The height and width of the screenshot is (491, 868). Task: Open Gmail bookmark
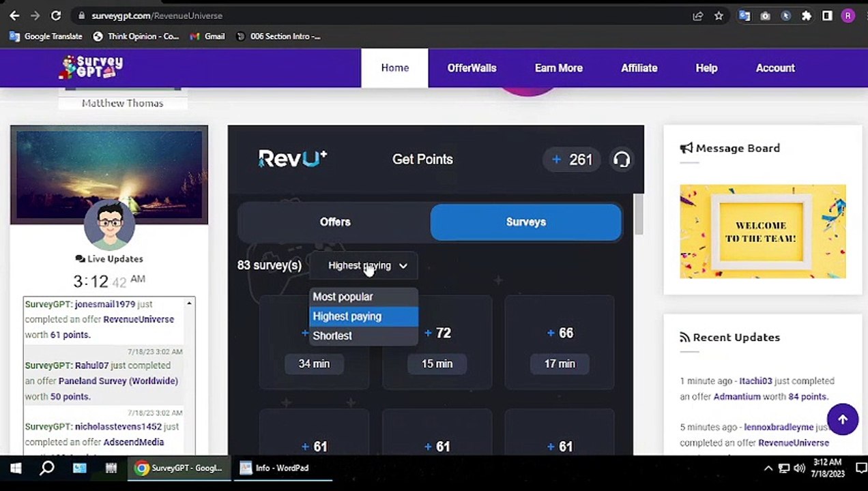click(x=207, y=36)
